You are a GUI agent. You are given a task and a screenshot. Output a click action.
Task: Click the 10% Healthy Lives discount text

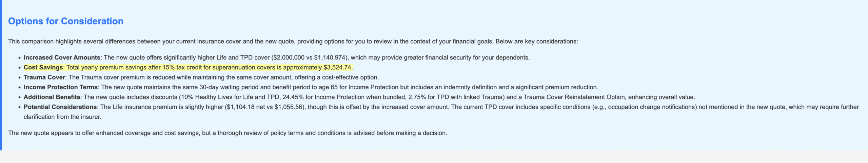pos(217,97)
